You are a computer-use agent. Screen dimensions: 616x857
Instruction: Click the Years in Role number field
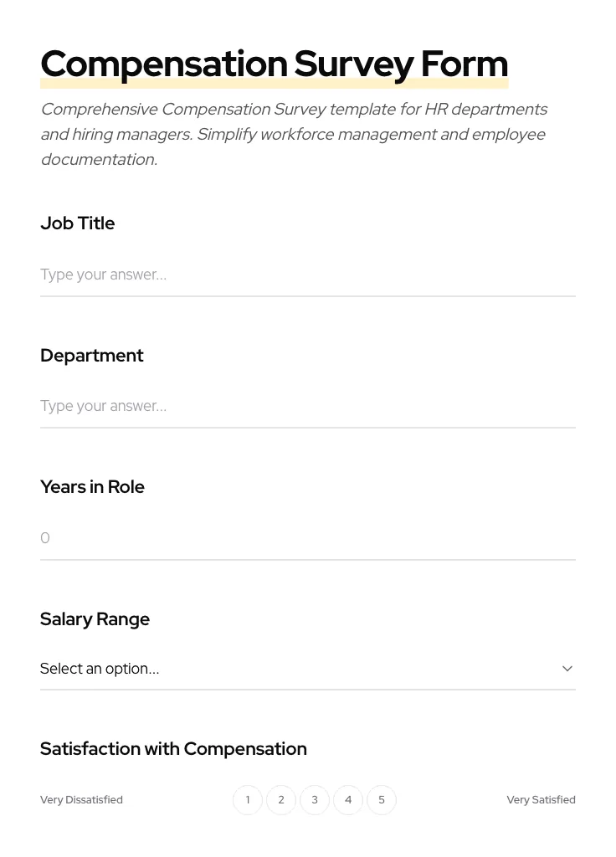click(x=307, y=538)
